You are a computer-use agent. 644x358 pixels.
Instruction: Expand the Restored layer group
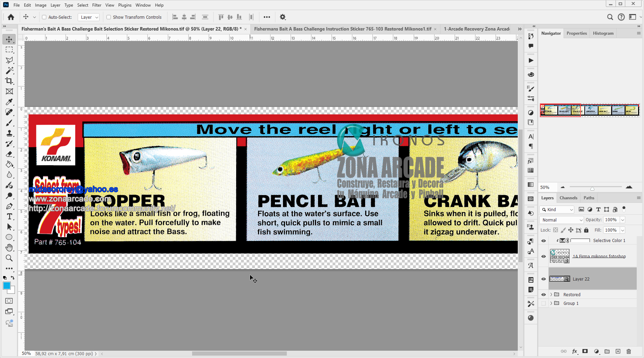coord(551,294)
